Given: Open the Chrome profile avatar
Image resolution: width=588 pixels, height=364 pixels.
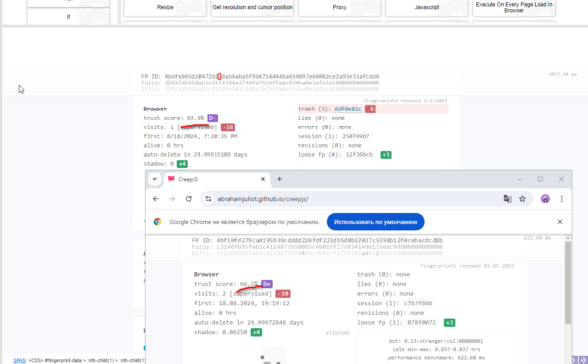Looking at the screenshot, I should pyautogui.click(x=545, y=199).
